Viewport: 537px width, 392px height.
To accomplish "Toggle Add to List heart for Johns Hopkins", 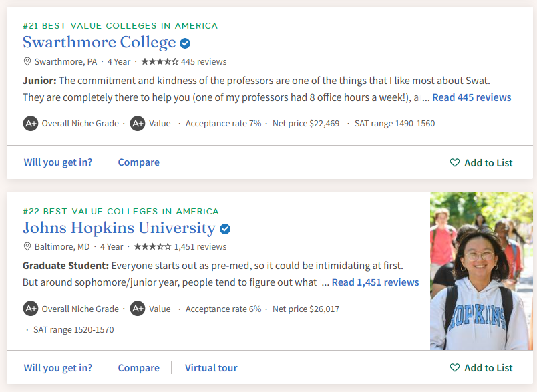I will click(x=455, y=368).
